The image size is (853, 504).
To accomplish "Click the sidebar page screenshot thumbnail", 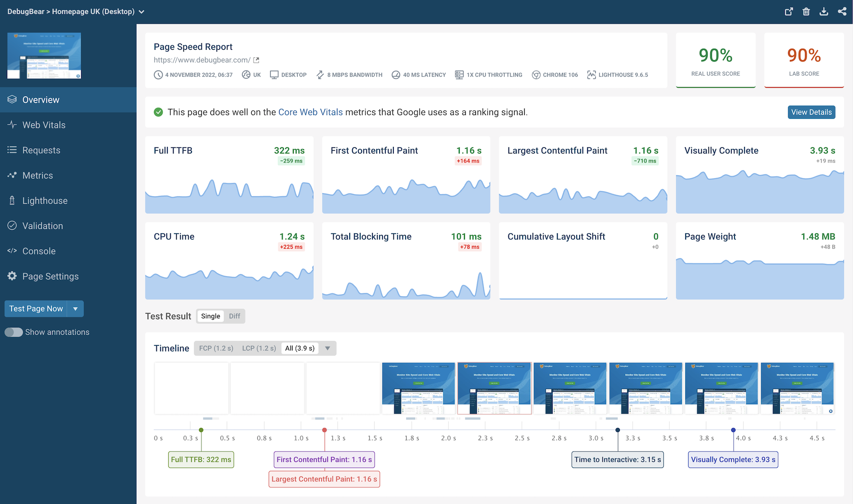I will tap(44, 55).
